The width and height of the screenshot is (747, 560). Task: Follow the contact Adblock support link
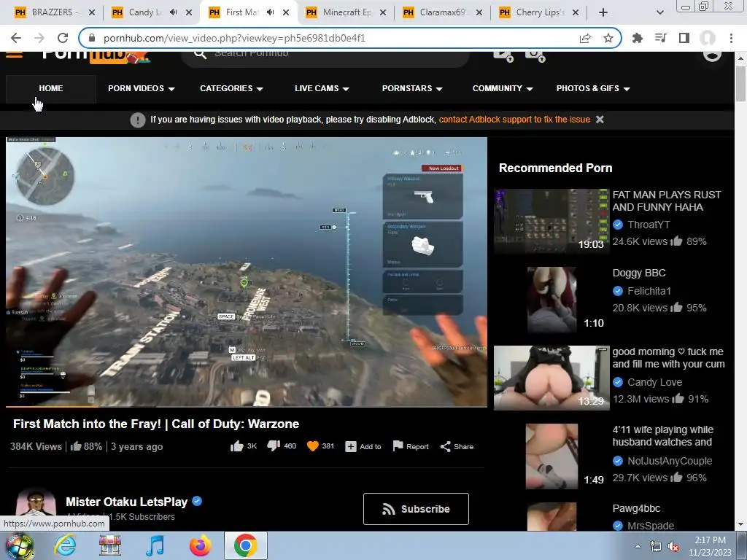(x=514, y=120)
